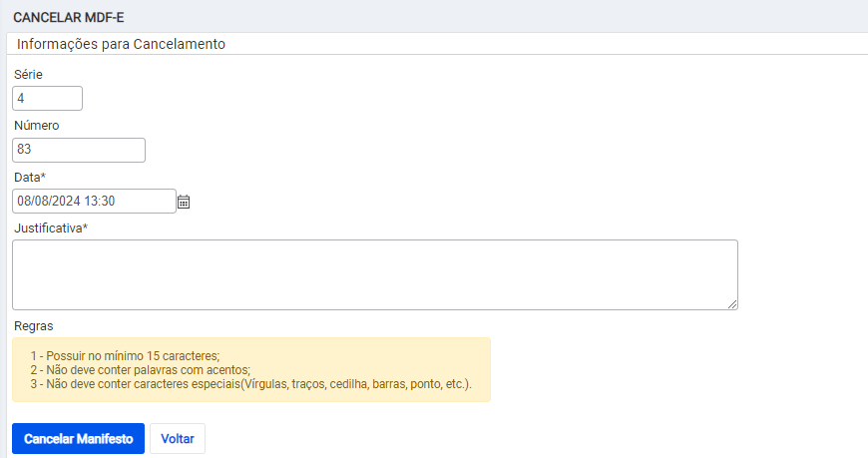Click the Número label

[37, 126]
